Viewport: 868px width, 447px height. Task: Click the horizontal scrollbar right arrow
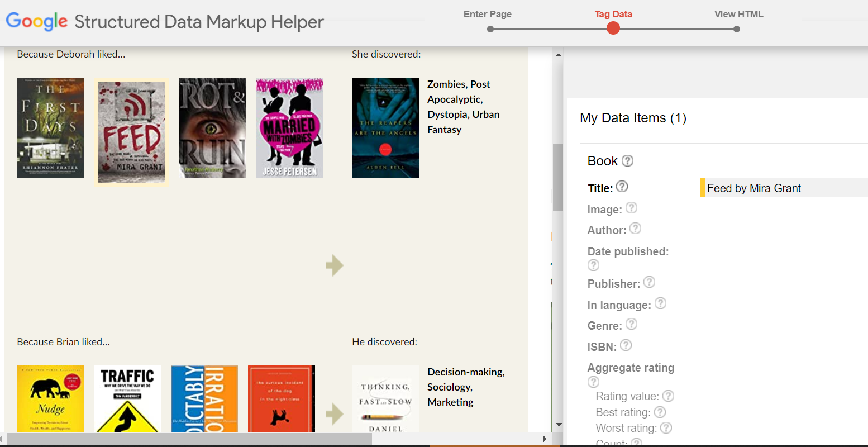point(545,439)
